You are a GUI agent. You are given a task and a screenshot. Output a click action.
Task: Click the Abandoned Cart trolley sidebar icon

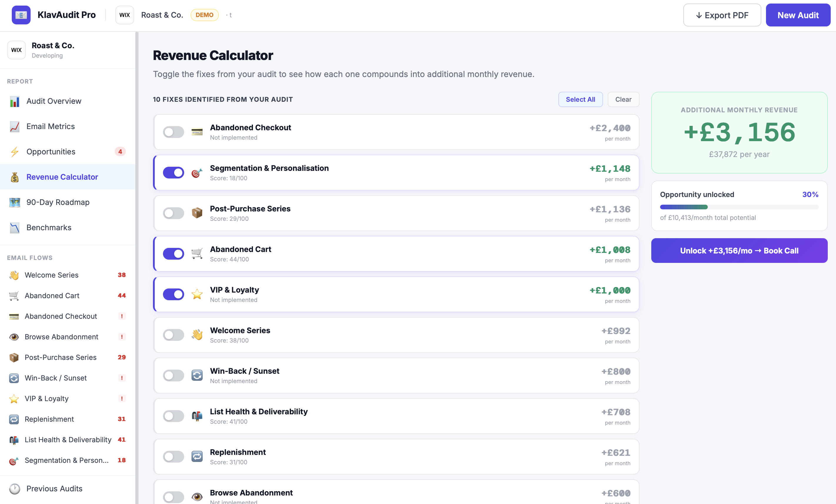coord(14,296)
